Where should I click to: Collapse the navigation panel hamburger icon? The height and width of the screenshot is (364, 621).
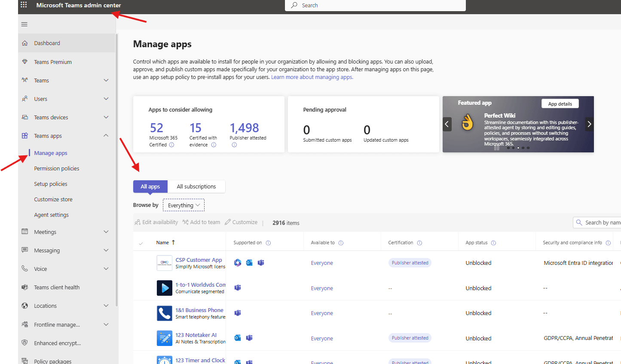(x=24, y=24)
